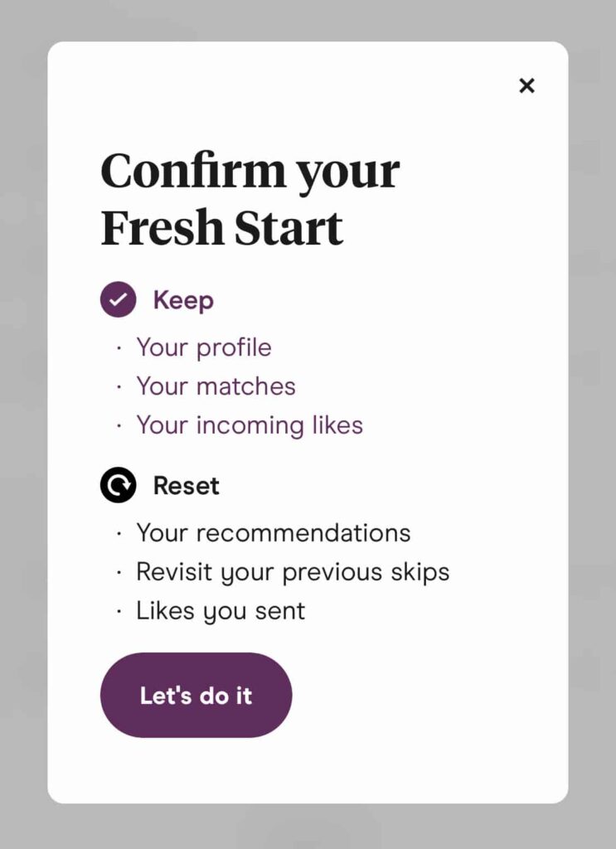The width and height of the screenshot is (616, 849).
Task: Click Revisit your previous skips
Action: click(292, 572)
